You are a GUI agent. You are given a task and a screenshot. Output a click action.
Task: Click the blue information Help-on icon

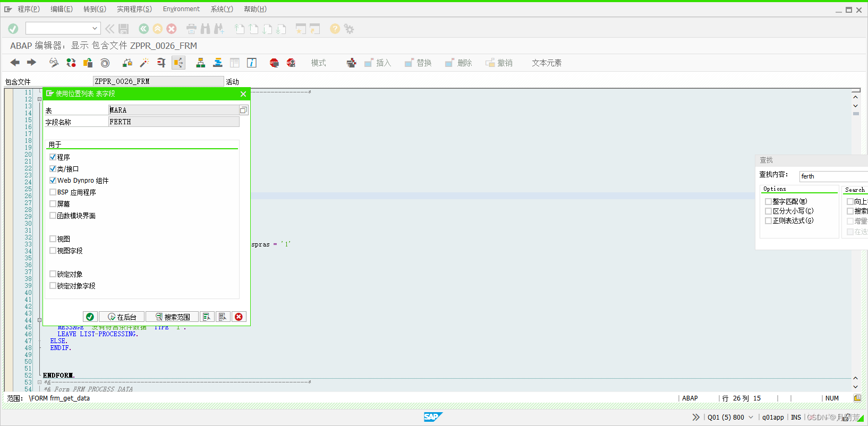click(x=252, y=63)
